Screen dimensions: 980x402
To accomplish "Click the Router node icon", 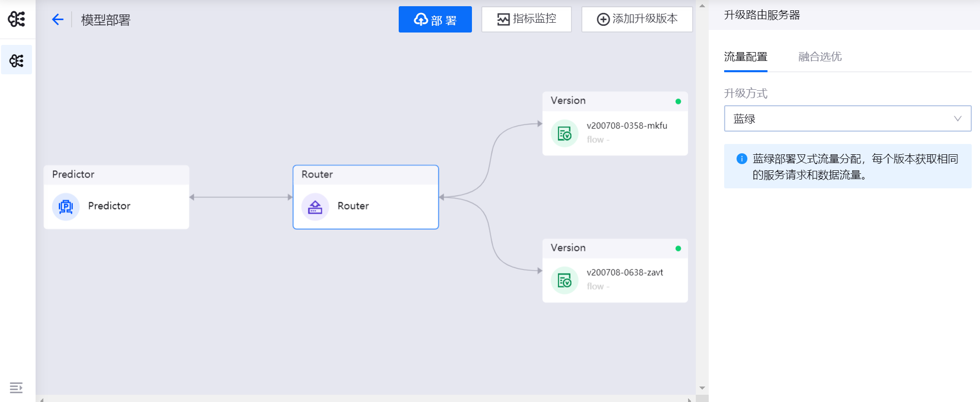I will pos(315,207).
